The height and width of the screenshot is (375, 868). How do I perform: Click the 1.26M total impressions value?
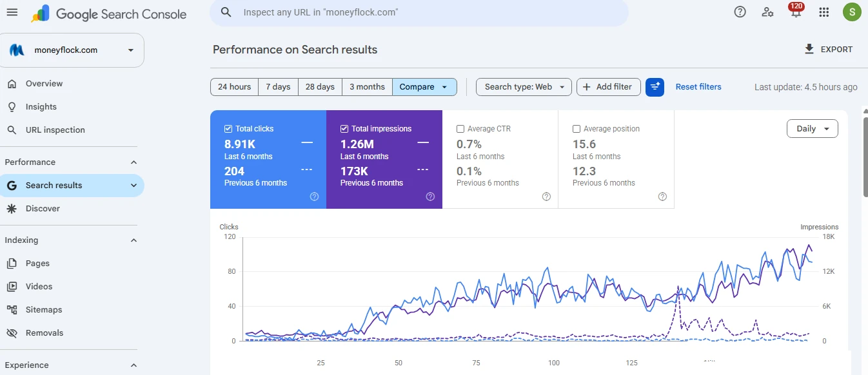[x=357, y=144]
